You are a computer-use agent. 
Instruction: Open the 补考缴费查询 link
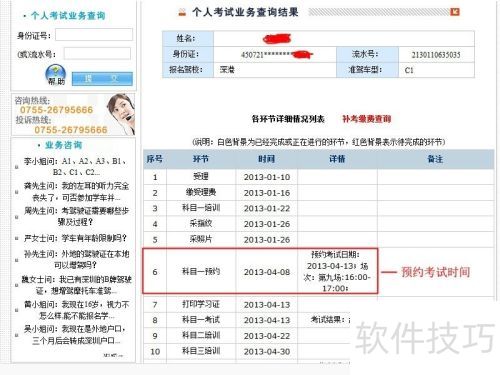pos(367,119)
